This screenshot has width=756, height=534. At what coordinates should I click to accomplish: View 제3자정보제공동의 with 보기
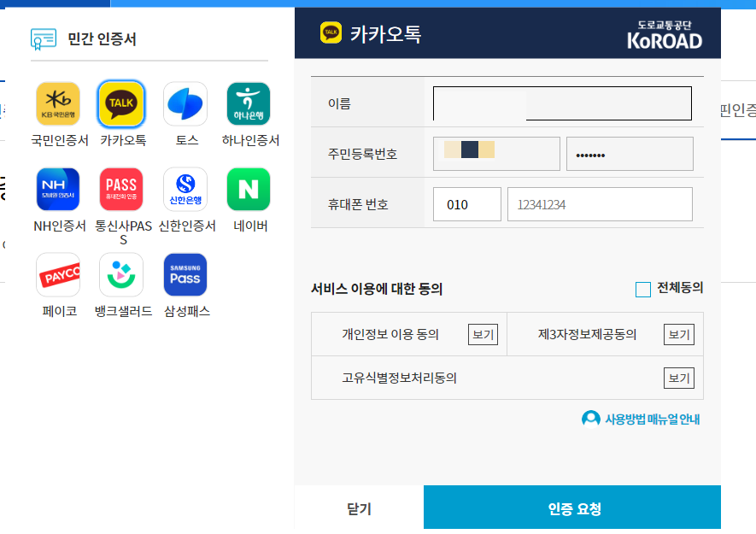(x=679, y=334)
